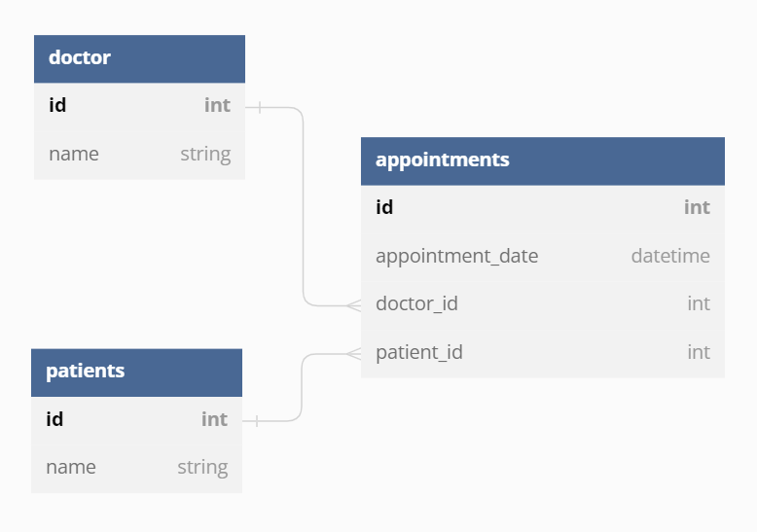Click the one-side marker beside patients id

coord(257,421)
